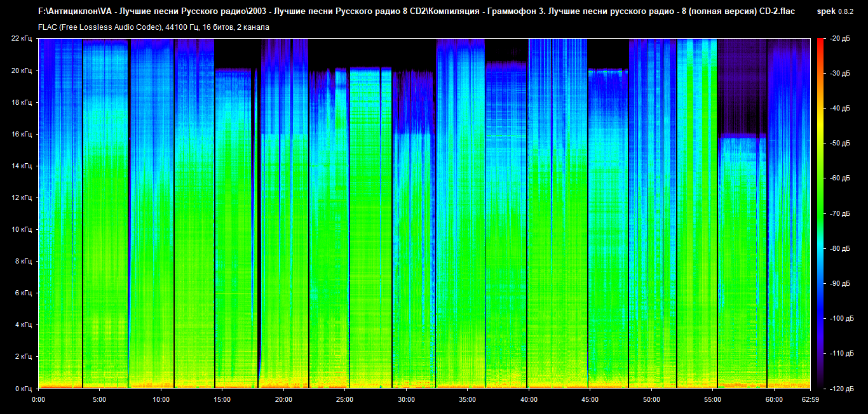Select the '10 кГц' frequency label
The image size is (868, 414).
point(21,229)
